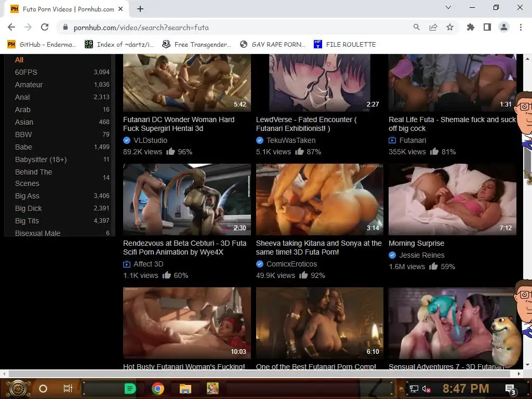Open the tab search chevron
Screen dimensions: 532x399
pyautogui.click(x=448, y=7)
